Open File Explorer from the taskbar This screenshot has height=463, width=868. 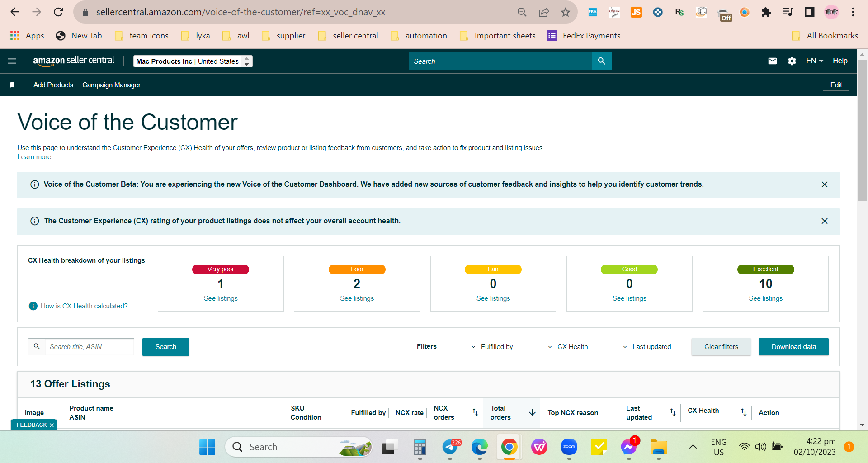click(659, 447)
